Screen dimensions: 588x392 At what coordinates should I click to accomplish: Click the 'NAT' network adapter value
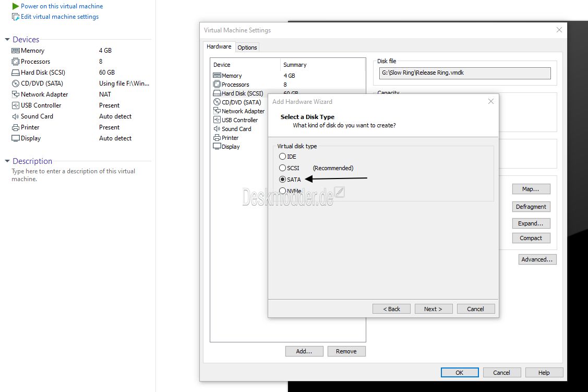click(x=105, y=94)
